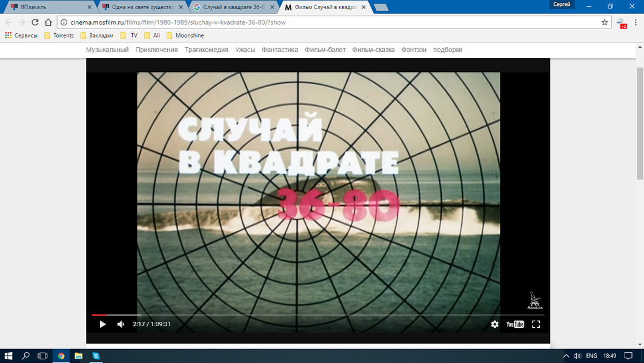Switch ENG input language
Image resolution: width=644 pixels, height=363 pixels.
(x=591, y=356)
